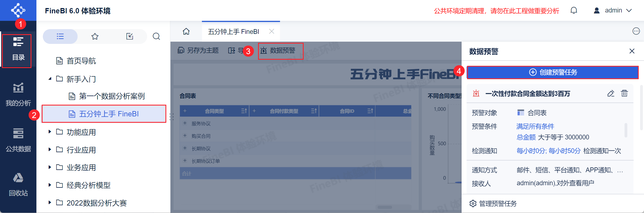Click the 合计 total row
Screen dimensions: 644x213
point(295,173)
